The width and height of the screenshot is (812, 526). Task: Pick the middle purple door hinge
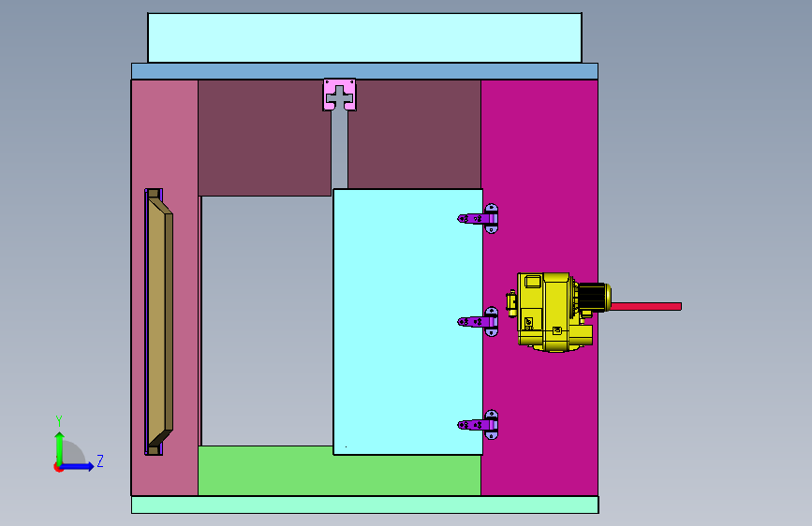tap(478, 322)
